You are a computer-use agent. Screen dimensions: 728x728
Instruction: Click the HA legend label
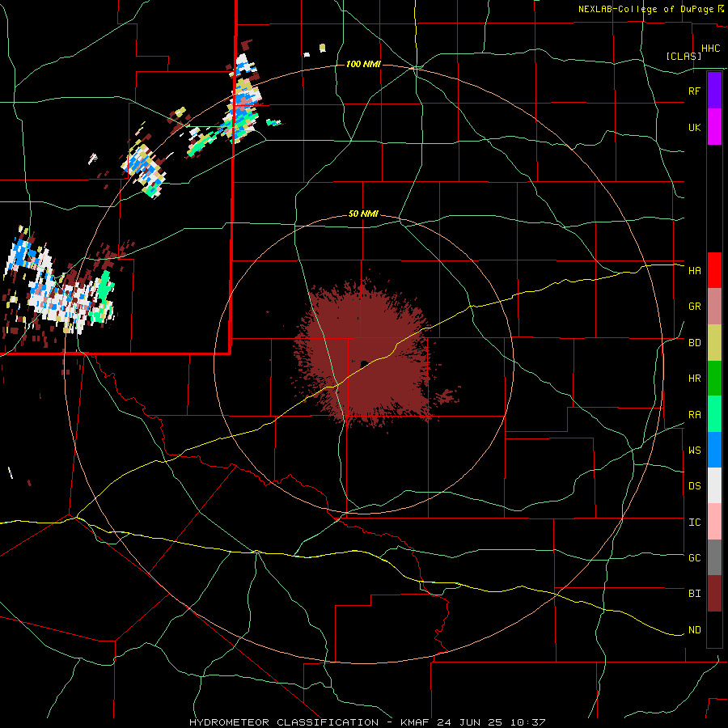(694, 270)
